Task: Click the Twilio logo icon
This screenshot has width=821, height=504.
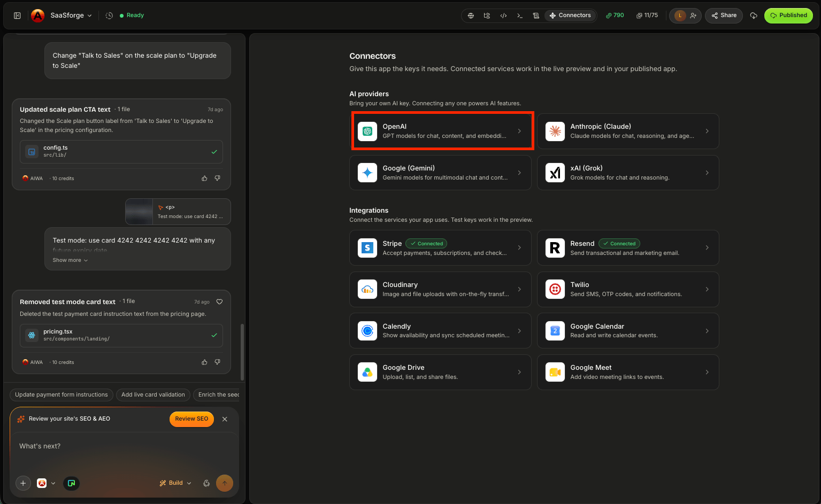Action: [555, 289]
